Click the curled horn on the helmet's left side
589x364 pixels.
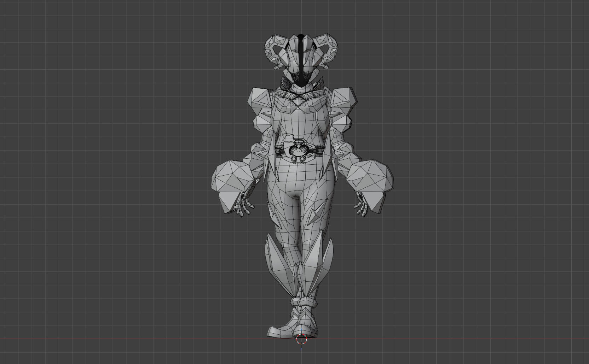(x=276, y=52)
